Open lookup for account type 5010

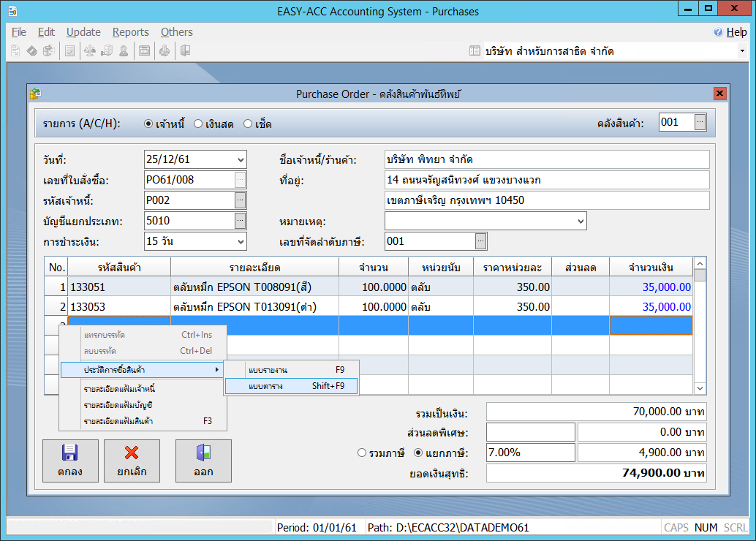tap(241, 221)
